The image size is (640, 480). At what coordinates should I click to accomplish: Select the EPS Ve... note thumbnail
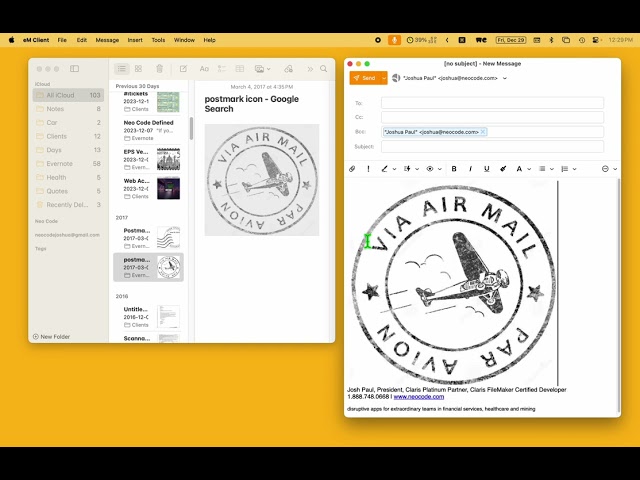point(169,159)
